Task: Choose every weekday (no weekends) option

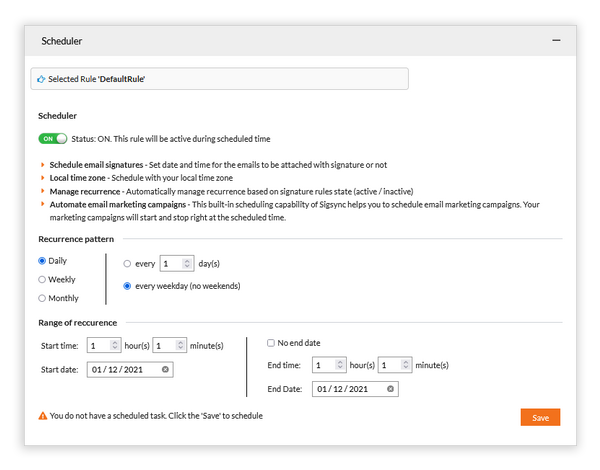Action: (x=126, y=286)
